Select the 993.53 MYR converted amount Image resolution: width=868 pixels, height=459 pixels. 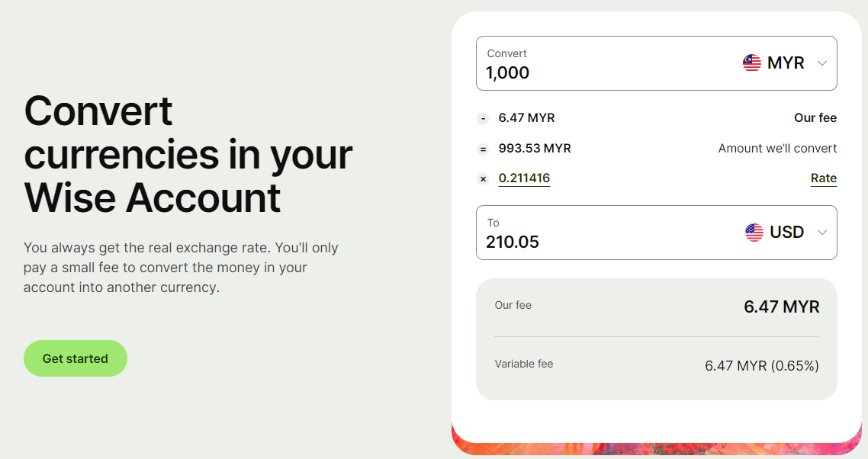coord(535,149)
